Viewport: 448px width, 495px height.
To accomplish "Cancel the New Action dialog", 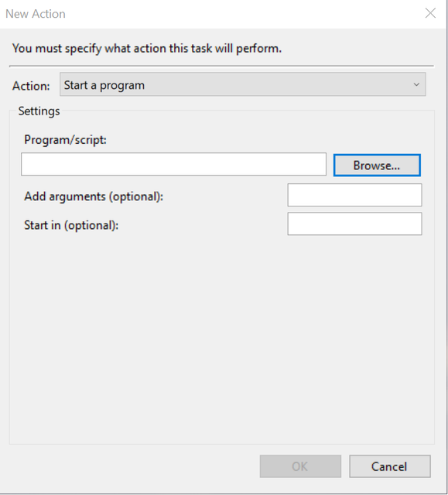I will pyautogui.click(x=390, y=466).
